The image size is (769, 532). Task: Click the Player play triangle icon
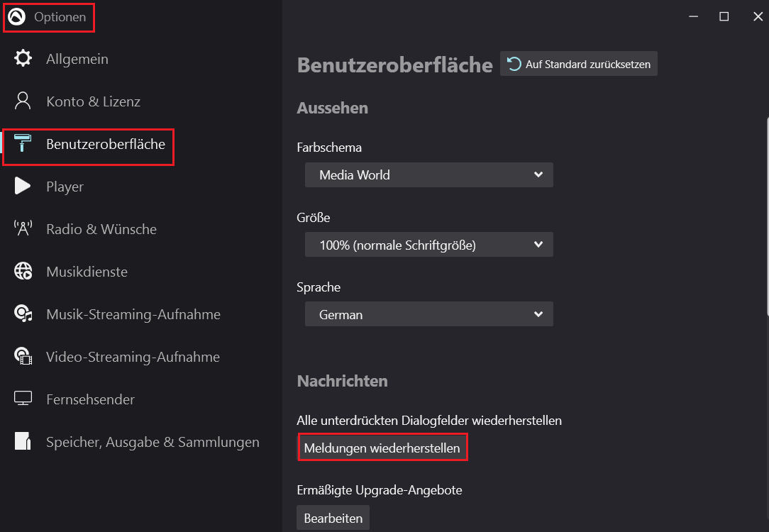coord(23,186)
